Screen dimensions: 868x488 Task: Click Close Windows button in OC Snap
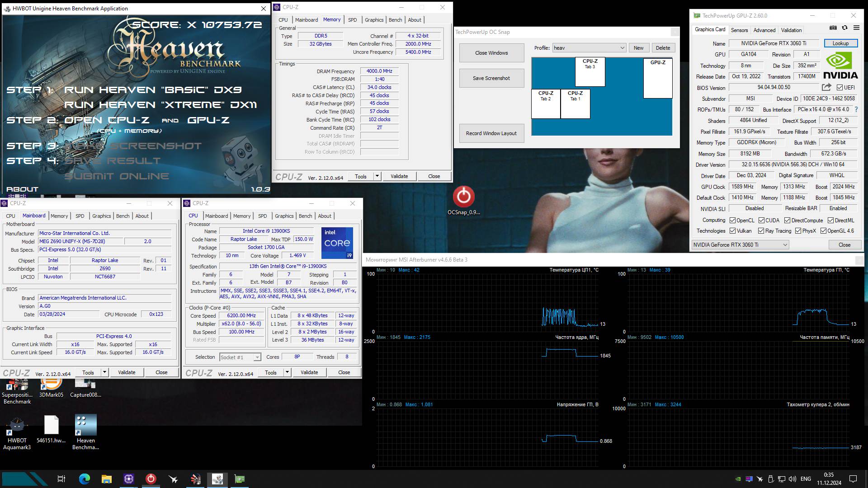click(x=491, y=53)
